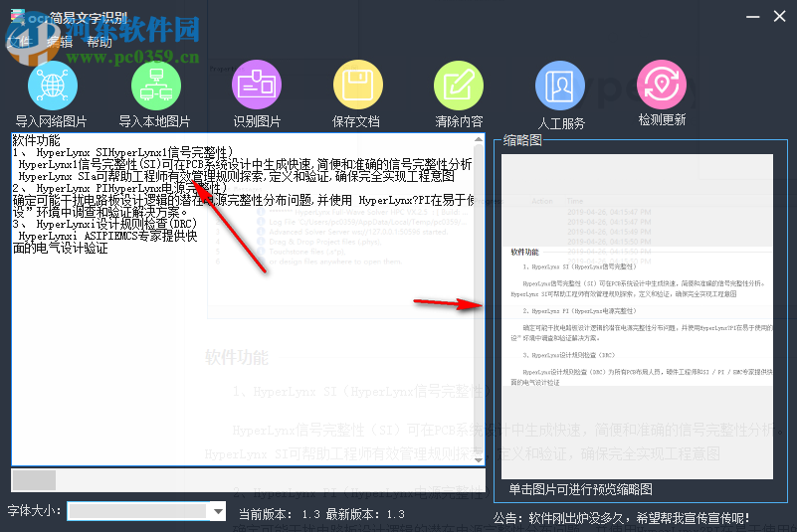Click the 面的电气设计验证 text line
This screenshot has height=532, width=797.
60,249
